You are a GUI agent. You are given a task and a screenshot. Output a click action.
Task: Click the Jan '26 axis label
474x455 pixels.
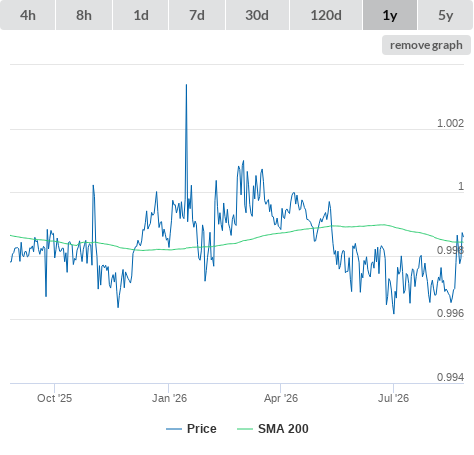pos(169,398)
